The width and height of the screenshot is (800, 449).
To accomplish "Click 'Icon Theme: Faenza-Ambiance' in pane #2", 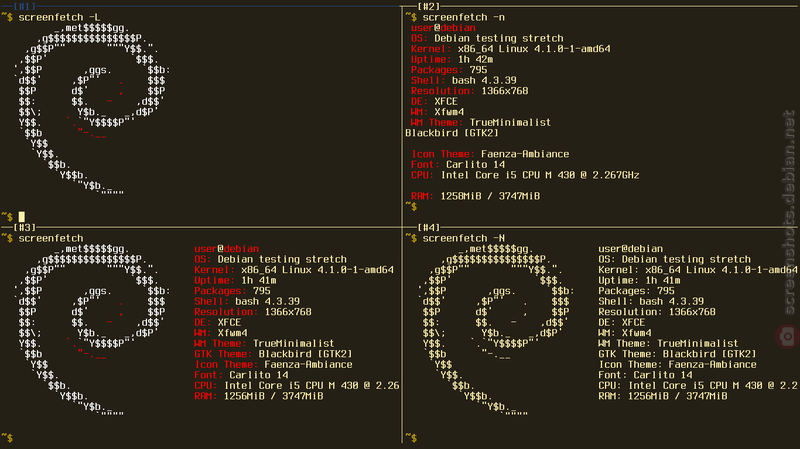I will pyautogui.click(x=490, y=154).
